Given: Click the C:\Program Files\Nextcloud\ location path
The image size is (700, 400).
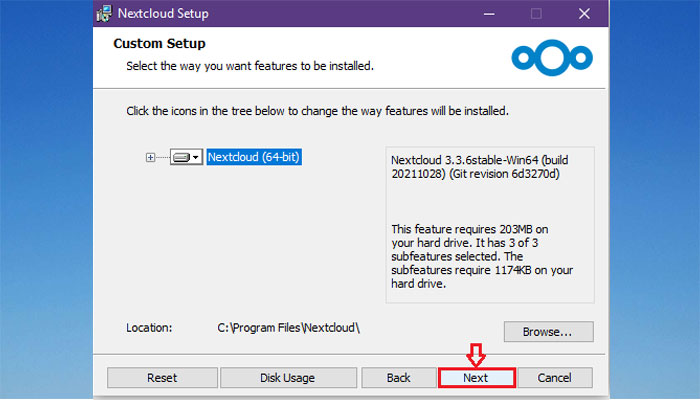Looking at the screenshot, I should [x=288, y=328].
